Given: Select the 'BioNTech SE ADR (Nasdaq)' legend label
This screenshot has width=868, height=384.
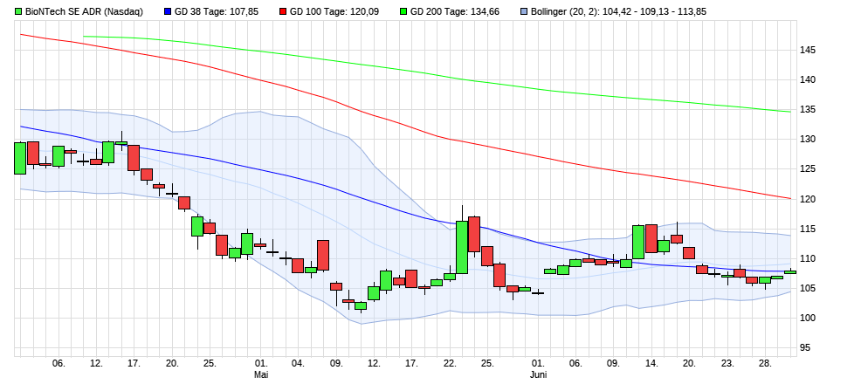Looking at the screenshot, I should 84,11.
